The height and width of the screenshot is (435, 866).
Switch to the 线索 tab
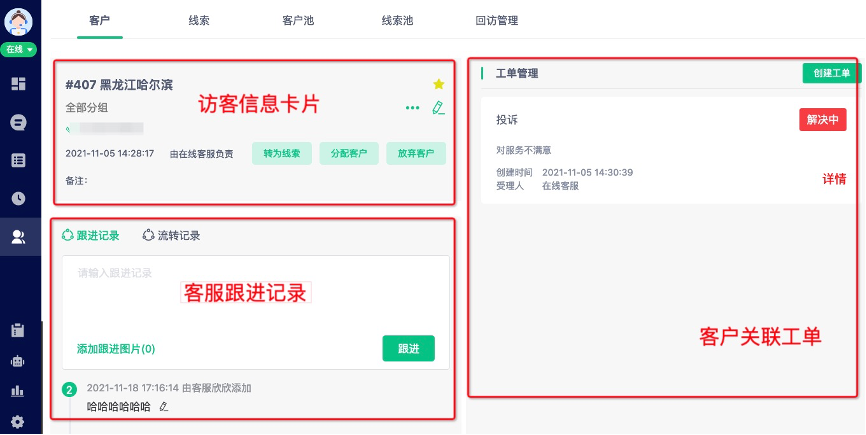coord(199,20)
